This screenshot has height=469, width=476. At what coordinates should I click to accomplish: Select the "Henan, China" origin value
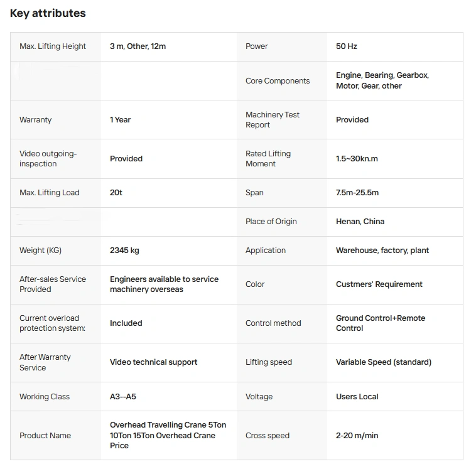click(360, 222)
